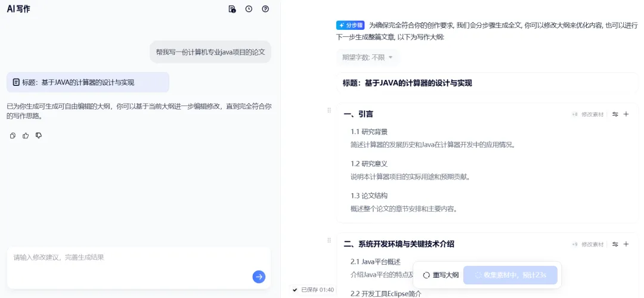
Task: Select the 2.2 开发工具Eclipse简介 subheading
Action: tap(386, 293)
